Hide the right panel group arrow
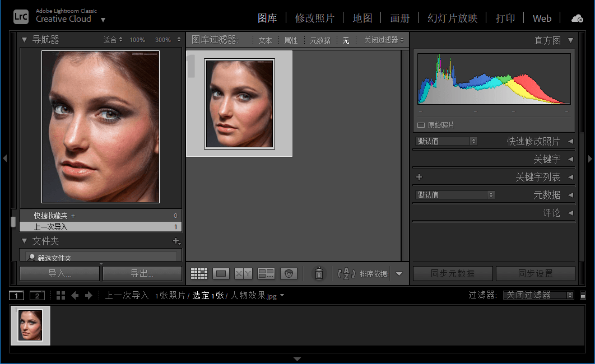595x364 pixels. (590, 158)
